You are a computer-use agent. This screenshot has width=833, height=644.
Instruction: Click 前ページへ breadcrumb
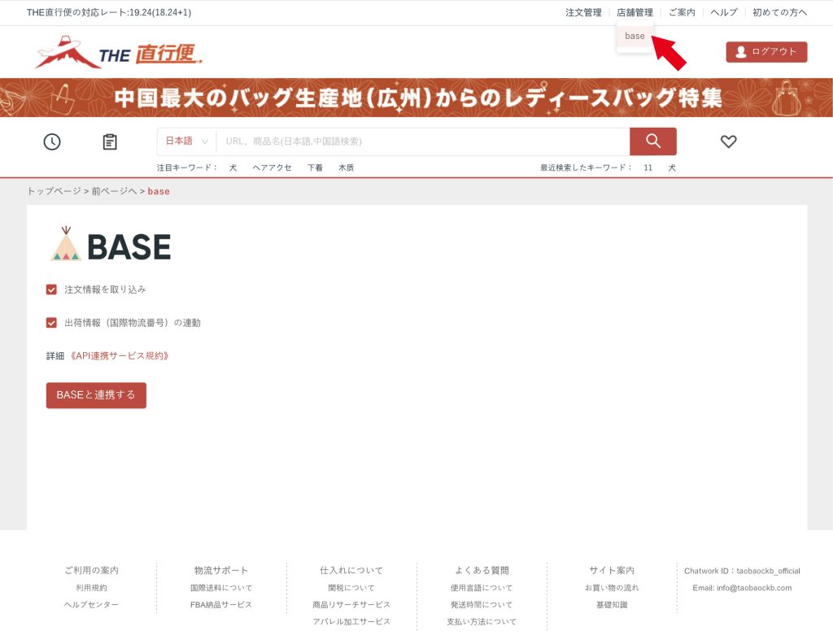coord(114,191)
